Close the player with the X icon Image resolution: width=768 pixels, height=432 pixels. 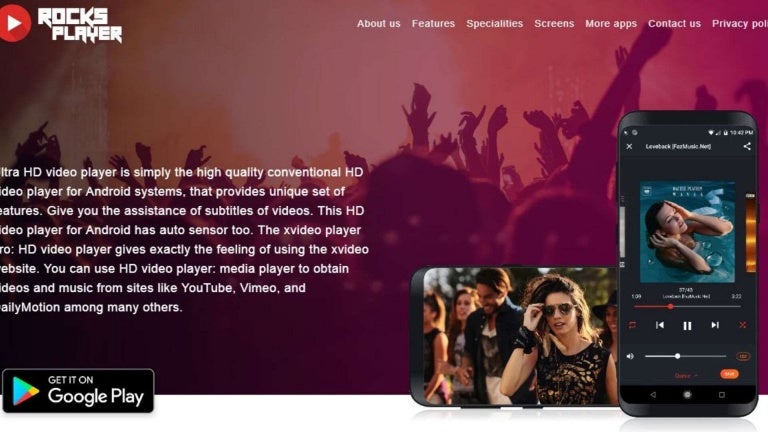coord(629,146)
